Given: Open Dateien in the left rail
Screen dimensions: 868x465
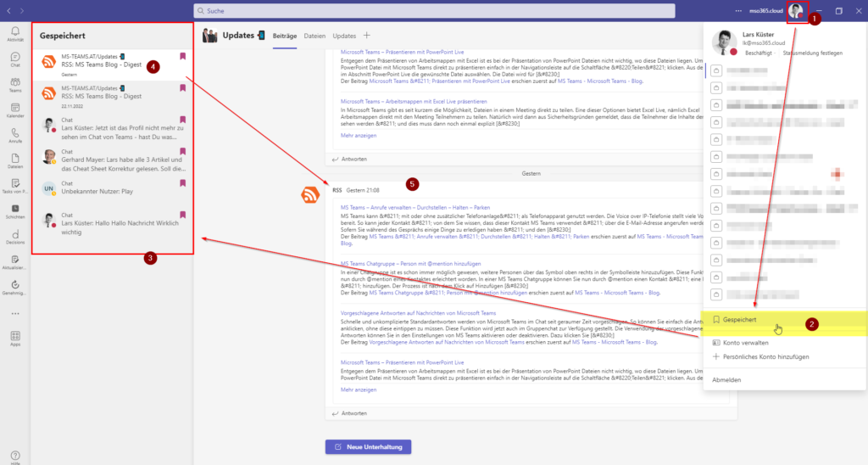Looking at the screenshot, I should click(x=15, y=161).
